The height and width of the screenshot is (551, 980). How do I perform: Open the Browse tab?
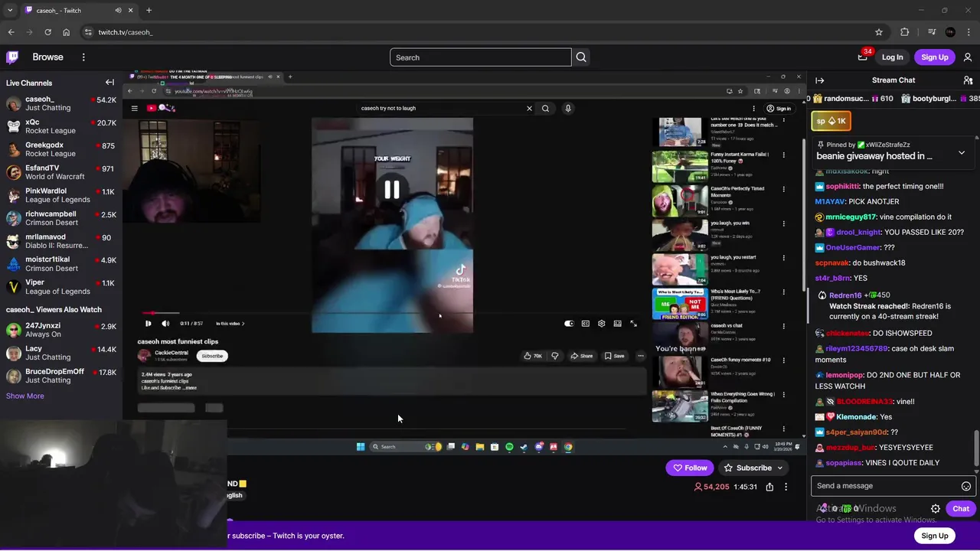click(47, 57)
